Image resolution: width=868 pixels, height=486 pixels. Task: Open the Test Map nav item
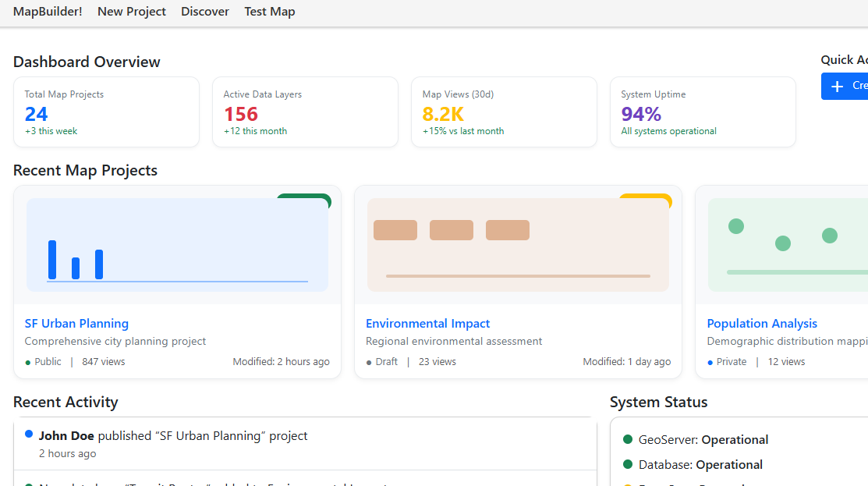pyautogui.click(x=270, y=12)
